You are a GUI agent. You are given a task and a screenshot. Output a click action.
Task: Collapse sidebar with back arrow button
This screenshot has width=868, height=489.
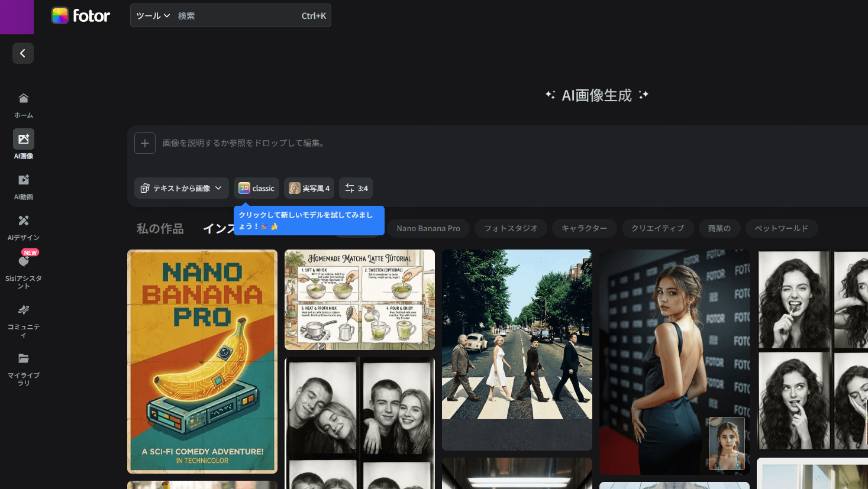[23, 53]
